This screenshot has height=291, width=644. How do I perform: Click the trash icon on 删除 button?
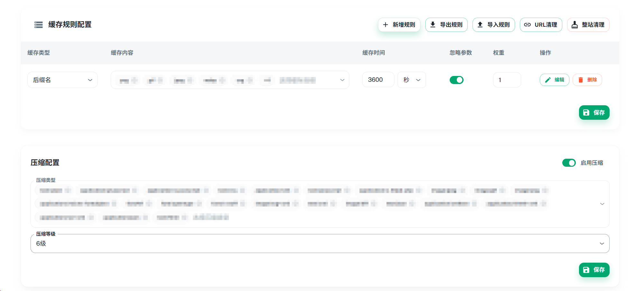581,80
